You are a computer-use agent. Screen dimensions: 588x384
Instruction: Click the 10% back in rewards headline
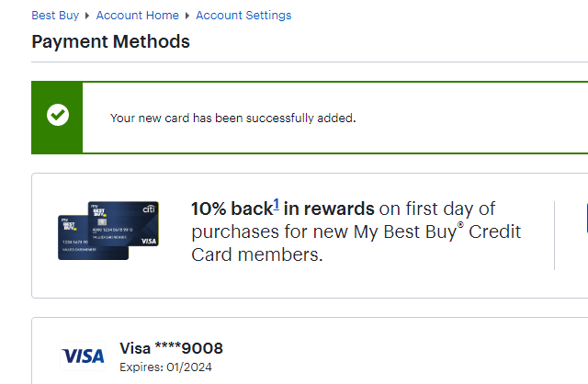coord(282,209)
